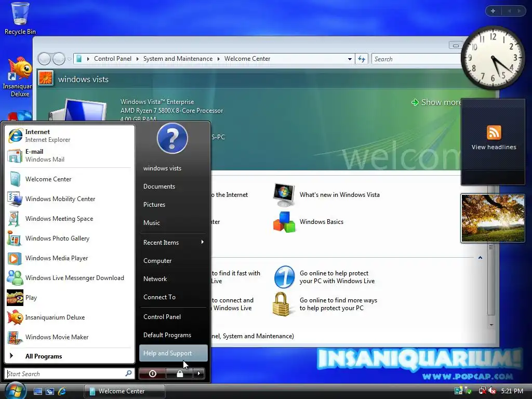This screenshot has width=532, height=399.
Task: Click the muted volume tray icon
Action: 492,391
